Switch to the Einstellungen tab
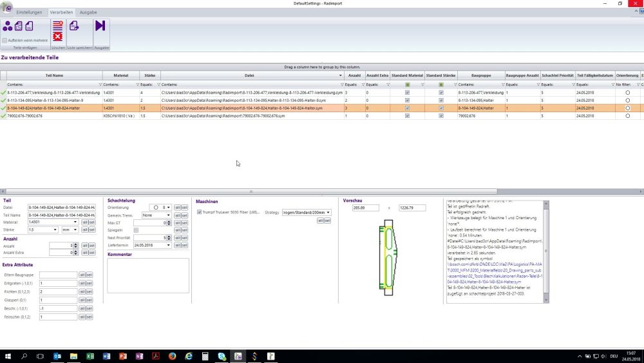Screen dimensions: 644x363 pos(29,12)
